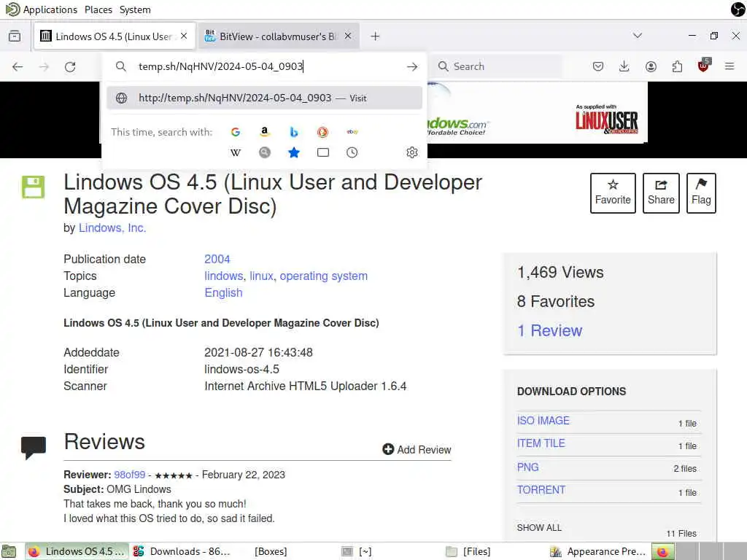Open the Firefox View icon

point(15,36)
